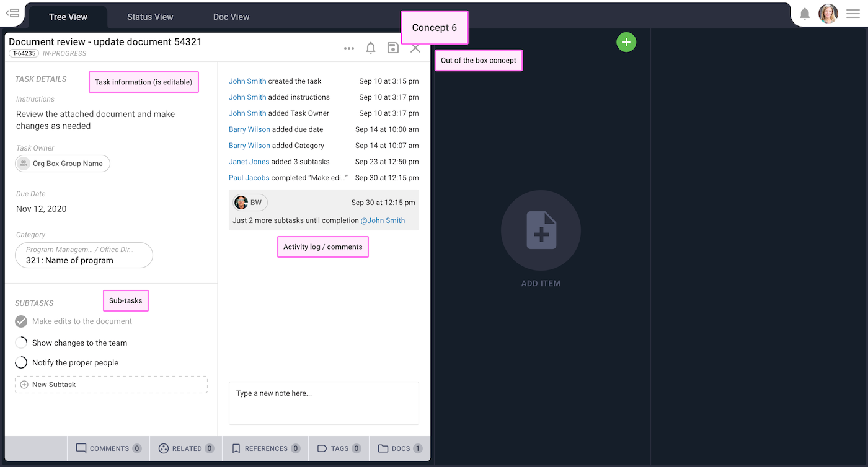
Task: Click the large Add Item document icon
Action: pos(541,230)
